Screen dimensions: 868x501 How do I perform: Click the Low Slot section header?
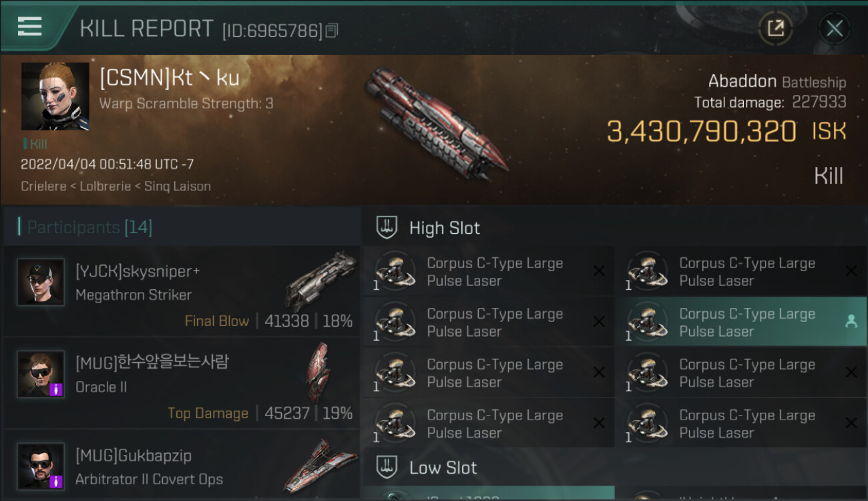coord(443,468)
